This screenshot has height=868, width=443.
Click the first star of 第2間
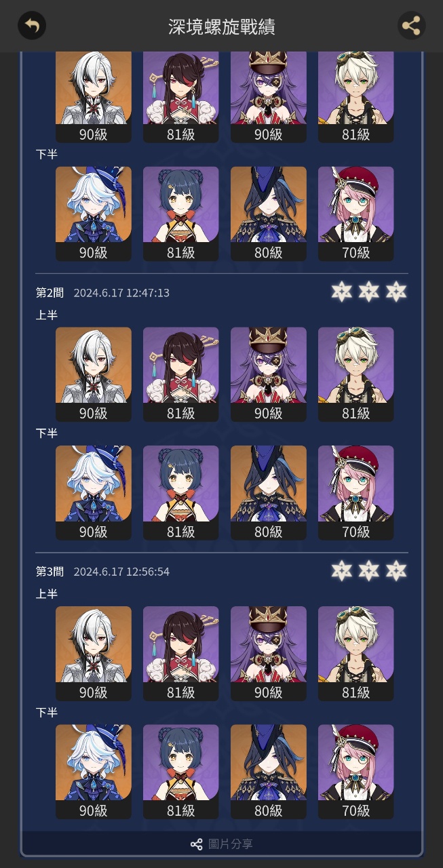(341, 292)
